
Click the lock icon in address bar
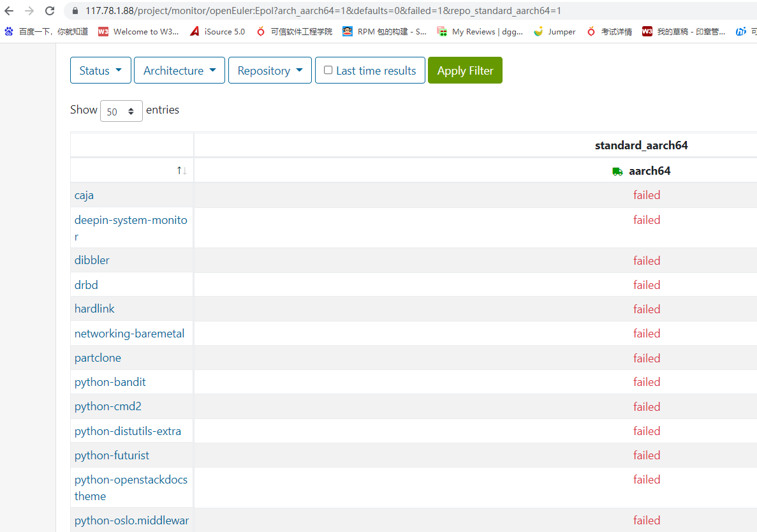coord(75,11)
